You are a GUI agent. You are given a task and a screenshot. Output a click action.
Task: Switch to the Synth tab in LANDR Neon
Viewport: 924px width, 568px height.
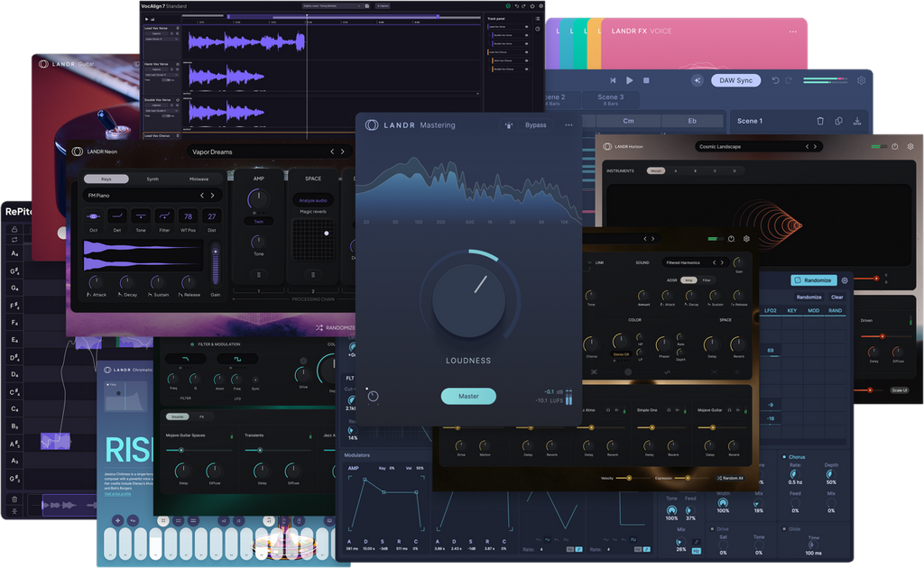tap(152, 179)
